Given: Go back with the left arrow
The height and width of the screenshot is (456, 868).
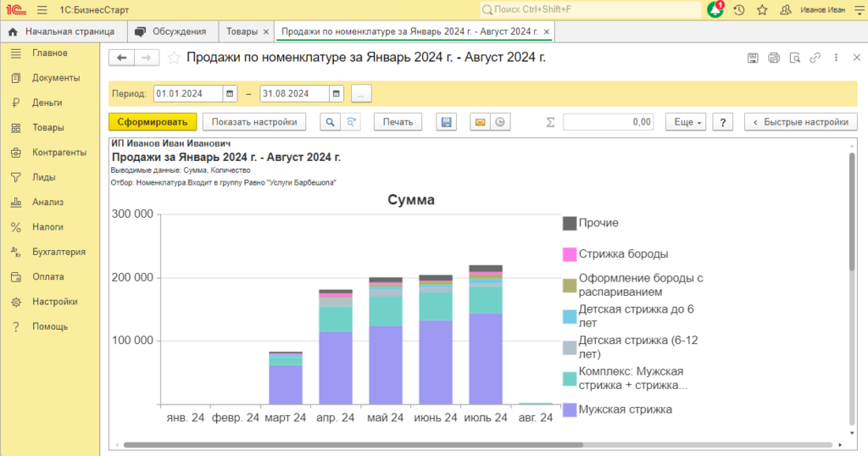Looking at the screenshot, I should (122, 58).
